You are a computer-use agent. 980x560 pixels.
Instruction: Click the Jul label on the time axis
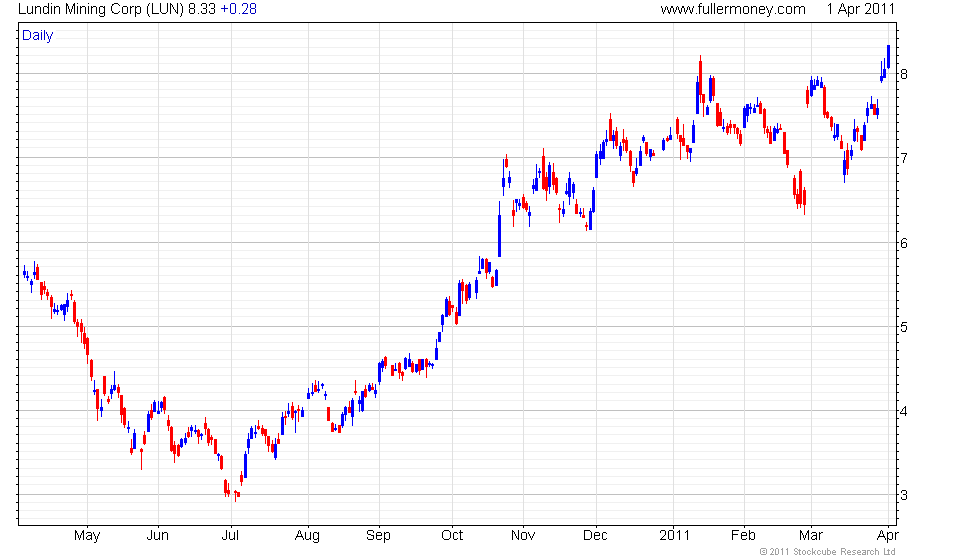[230, 535]
